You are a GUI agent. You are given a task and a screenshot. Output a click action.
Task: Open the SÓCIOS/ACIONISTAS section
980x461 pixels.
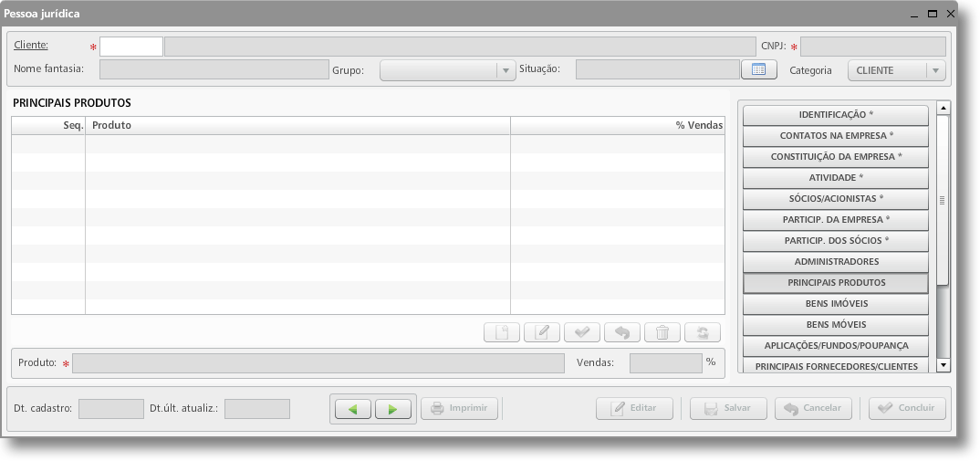pos(836,199)
